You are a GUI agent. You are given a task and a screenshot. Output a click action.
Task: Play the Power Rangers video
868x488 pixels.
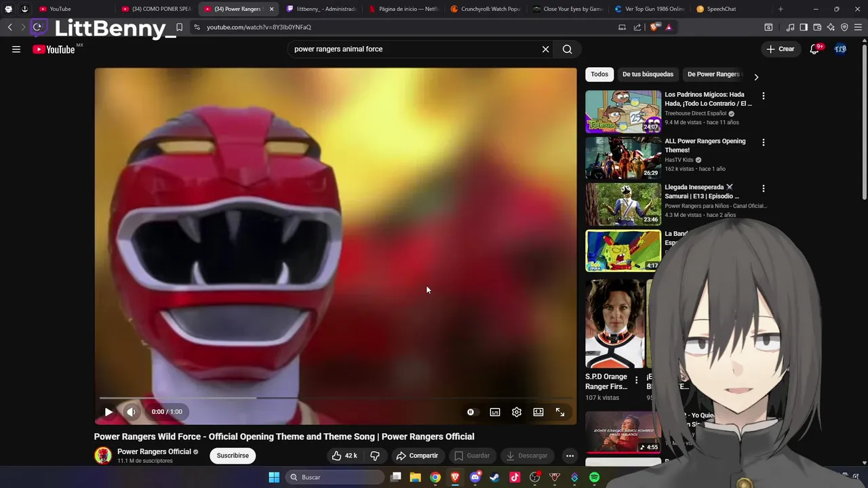[x=108, y=411]
